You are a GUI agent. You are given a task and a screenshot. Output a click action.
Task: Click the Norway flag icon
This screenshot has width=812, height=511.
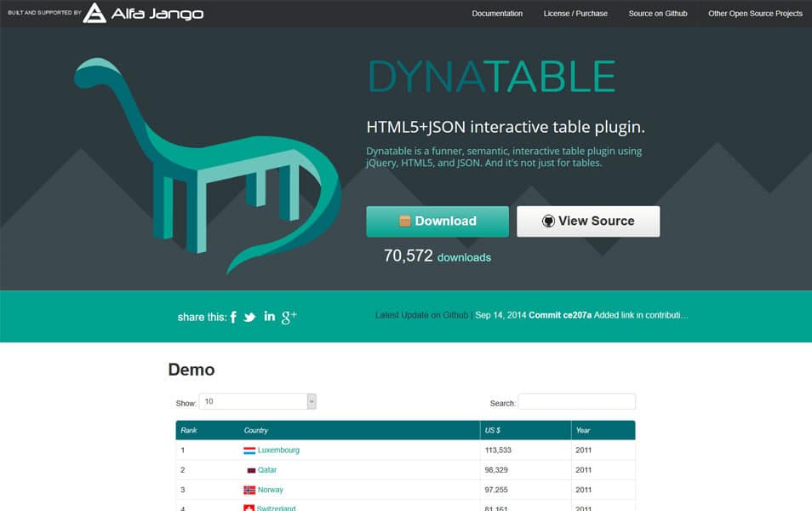(249, 490)
